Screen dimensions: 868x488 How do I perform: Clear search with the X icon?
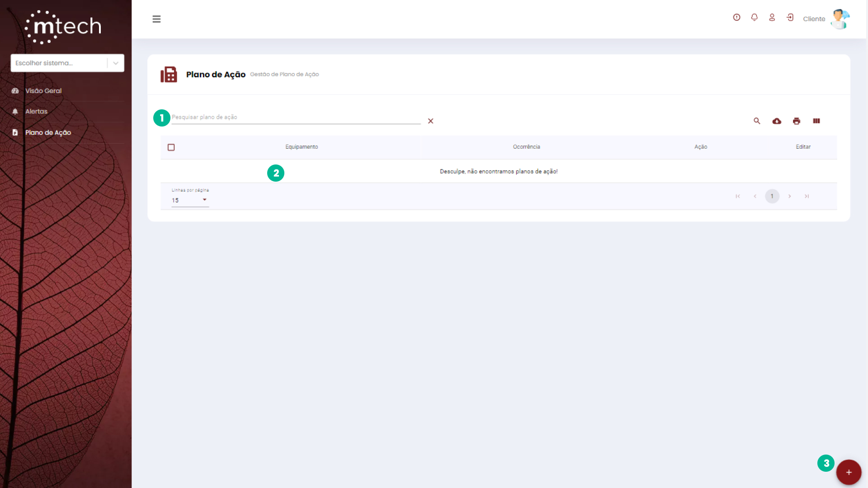pos(430,121)
